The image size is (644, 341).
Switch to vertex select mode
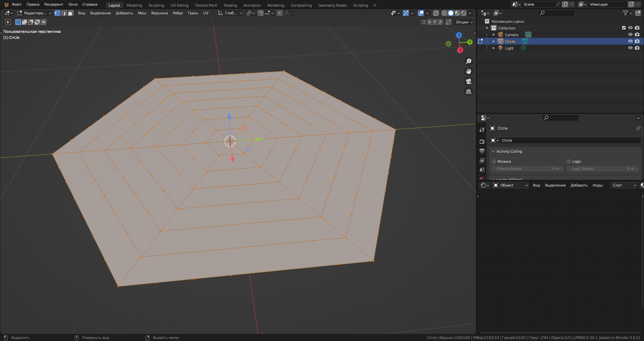[x=57, y=13]
